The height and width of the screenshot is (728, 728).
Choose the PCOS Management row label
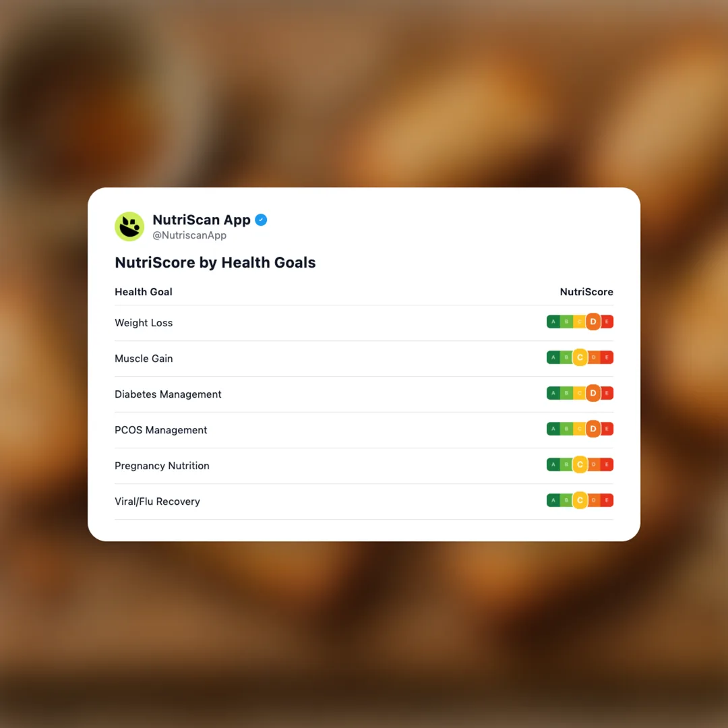click(x=161, y=430)
